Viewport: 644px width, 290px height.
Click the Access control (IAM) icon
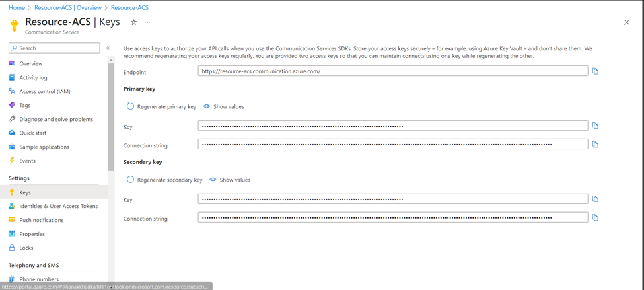coord(12,92)
